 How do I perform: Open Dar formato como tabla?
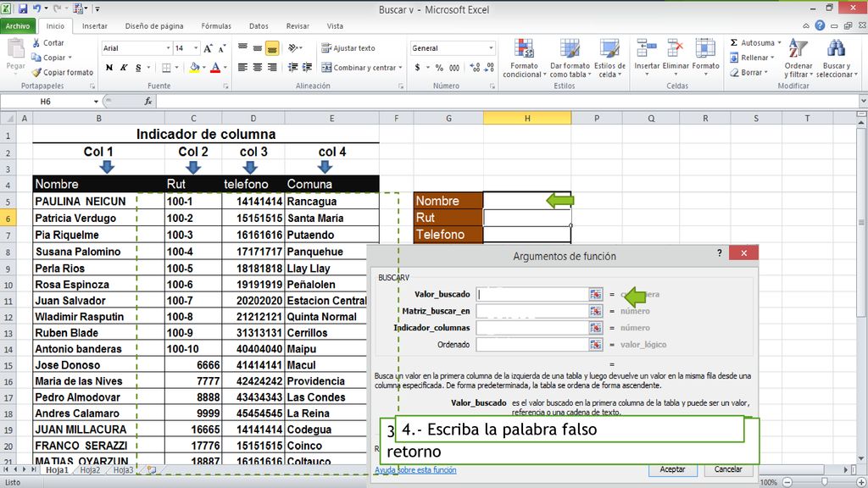pyautogui.click(x=570, y=58)
